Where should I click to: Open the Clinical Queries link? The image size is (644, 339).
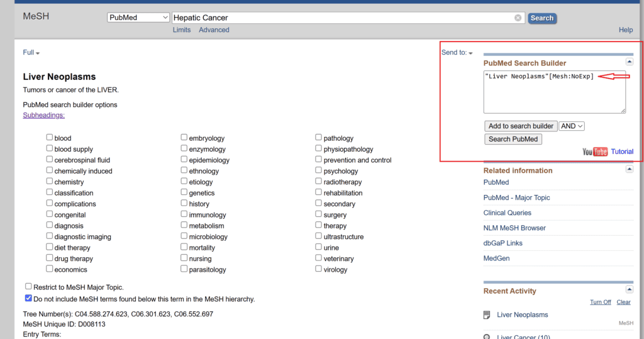[x=508, y=213]
